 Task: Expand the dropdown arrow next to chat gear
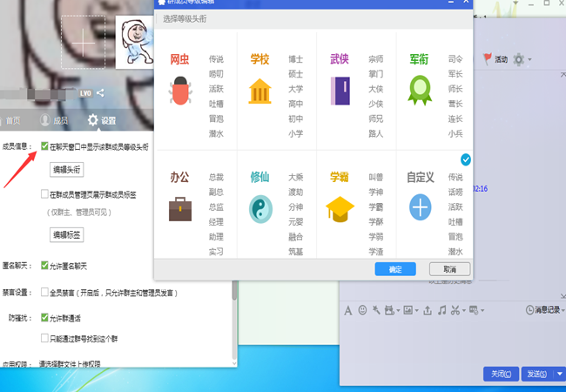tap(529, 59)
